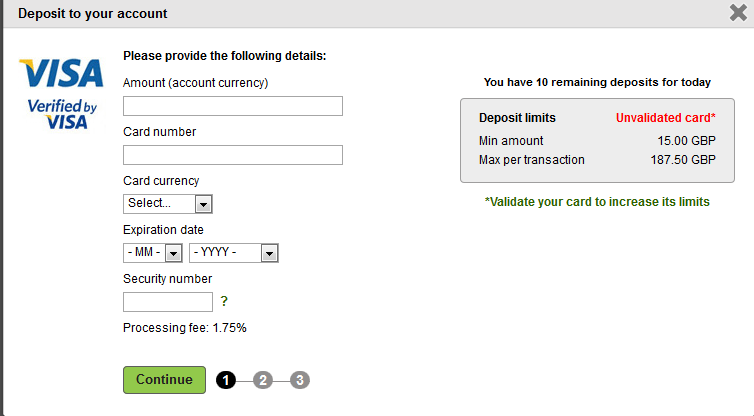The height and width of the screenshot is (416, 754).
Task: Click step 2 circle indicator
Action: coord(263,380)
